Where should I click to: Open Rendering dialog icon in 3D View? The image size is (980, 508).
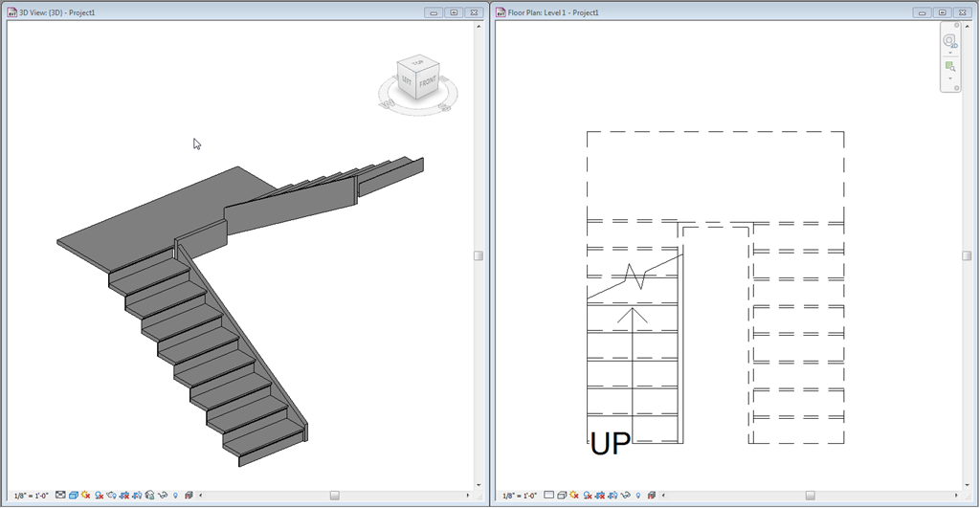(111, 495)
